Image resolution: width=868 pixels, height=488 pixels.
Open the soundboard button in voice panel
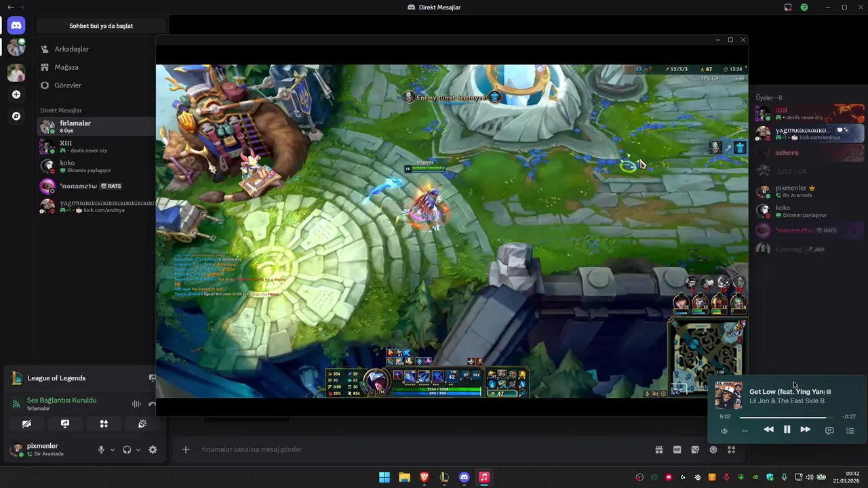142,424
